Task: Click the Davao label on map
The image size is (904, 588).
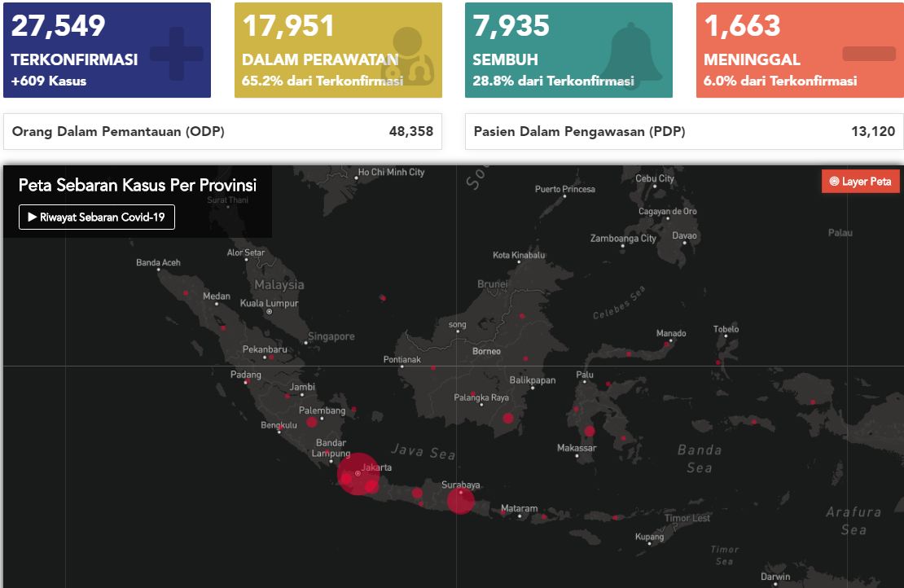Action: pyautogui.click(x=684, y=235)
